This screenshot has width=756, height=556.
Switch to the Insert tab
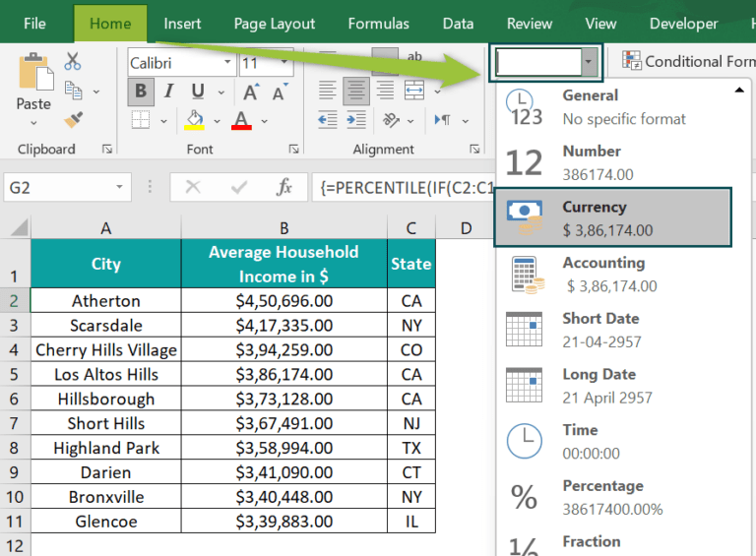coord(182,24)
